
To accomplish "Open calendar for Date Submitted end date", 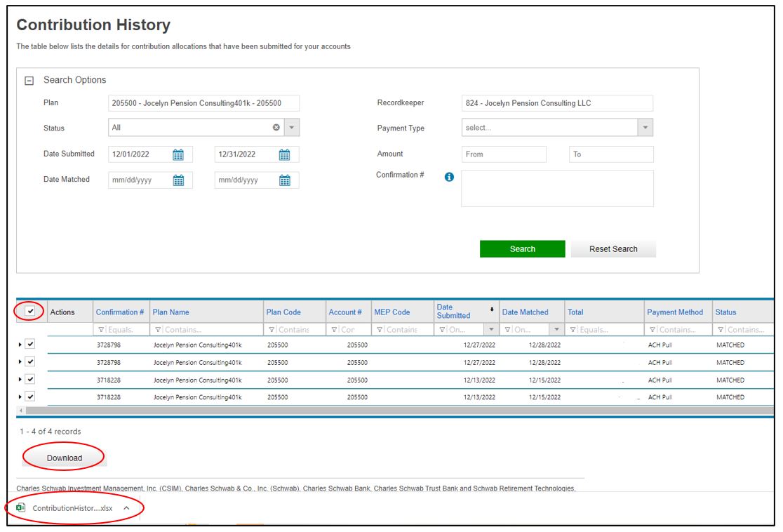I will [285, 154].
